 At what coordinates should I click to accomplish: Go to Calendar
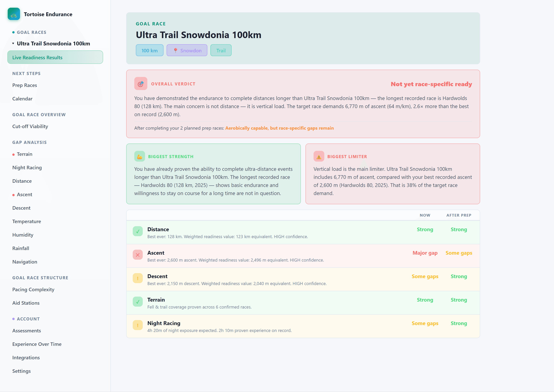point(22,99)
